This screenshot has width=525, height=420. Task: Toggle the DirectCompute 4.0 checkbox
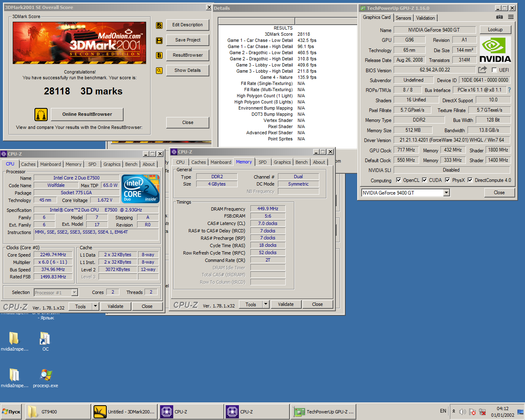(x=470, y=180)
